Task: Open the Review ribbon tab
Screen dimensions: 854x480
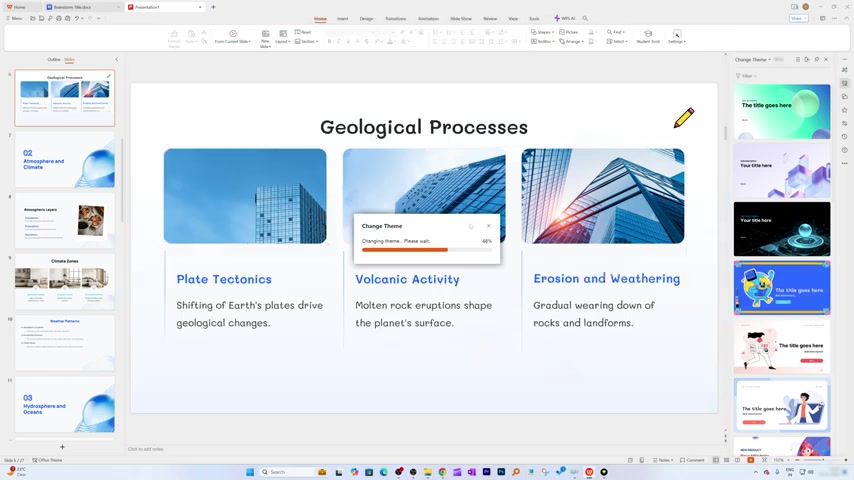Action: click(490, 19)
